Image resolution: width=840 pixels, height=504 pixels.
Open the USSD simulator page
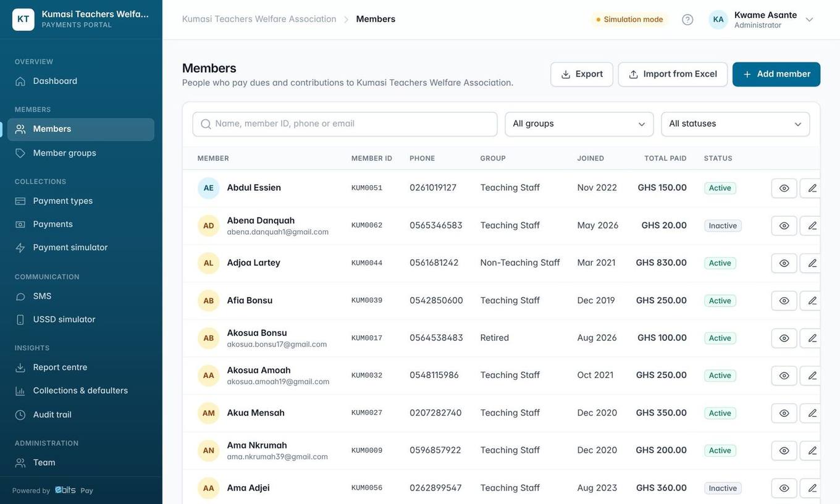coord(81,319)
